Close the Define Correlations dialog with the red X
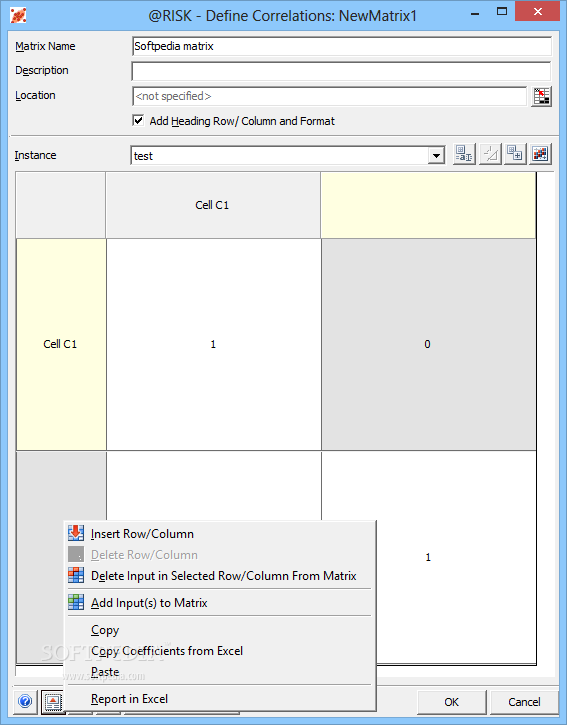The width and height of the screenshot is (567, 725). (537, 12)
